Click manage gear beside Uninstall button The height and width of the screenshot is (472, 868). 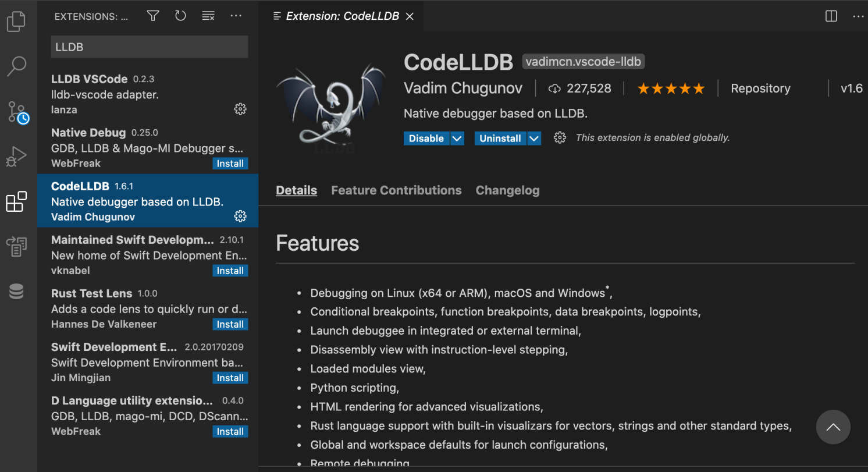click(560, 138)
